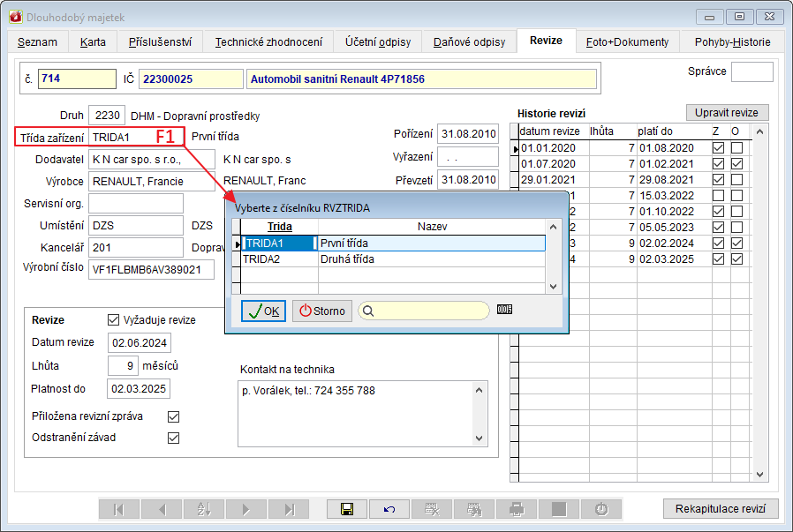The height and width of the screenshot is (532, 793).
Task: Click the Servisní org. empty field
Action: (136, 204)
